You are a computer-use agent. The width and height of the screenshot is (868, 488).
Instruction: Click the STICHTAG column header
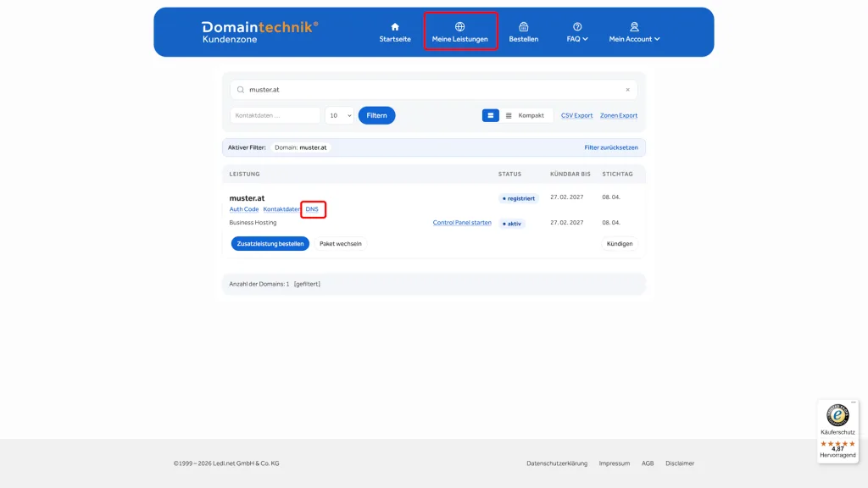pos(617,175)
